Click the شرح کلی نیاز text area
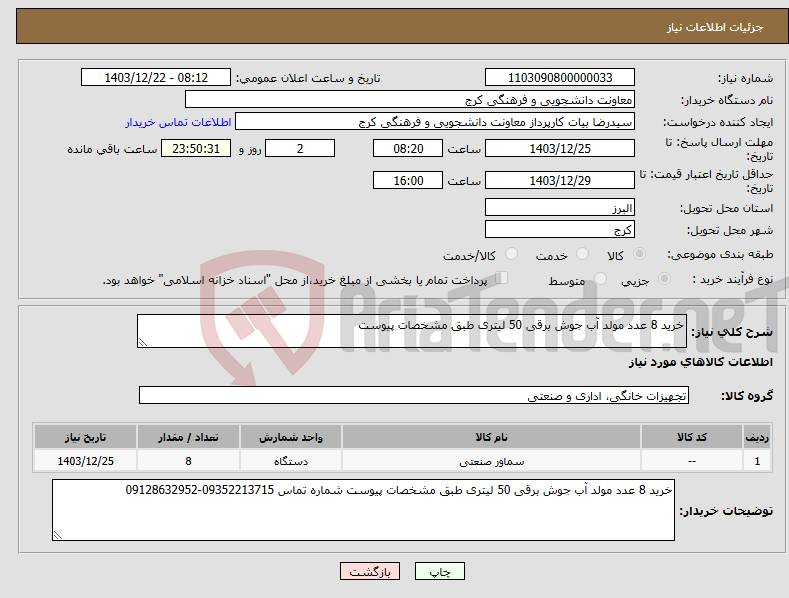 412,331
